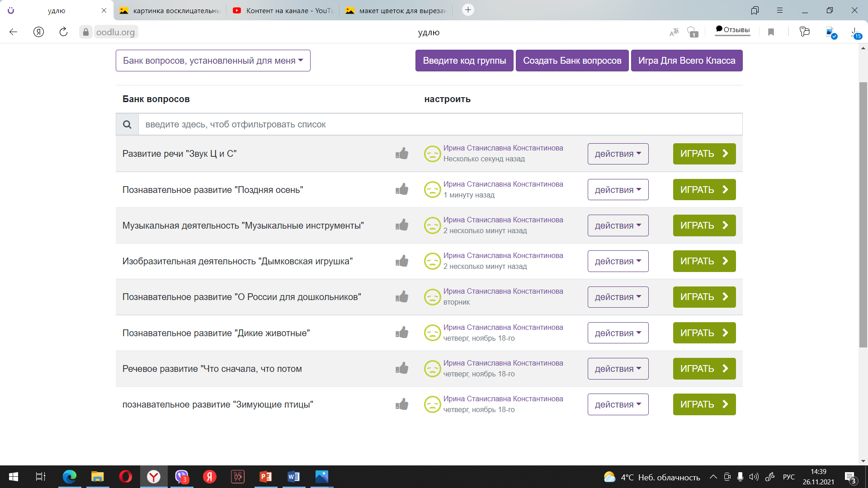Viewport: 868px width, 488px height.
Task: Click thumbs-up for "Дикие животные" row
Action: point(402,333)
